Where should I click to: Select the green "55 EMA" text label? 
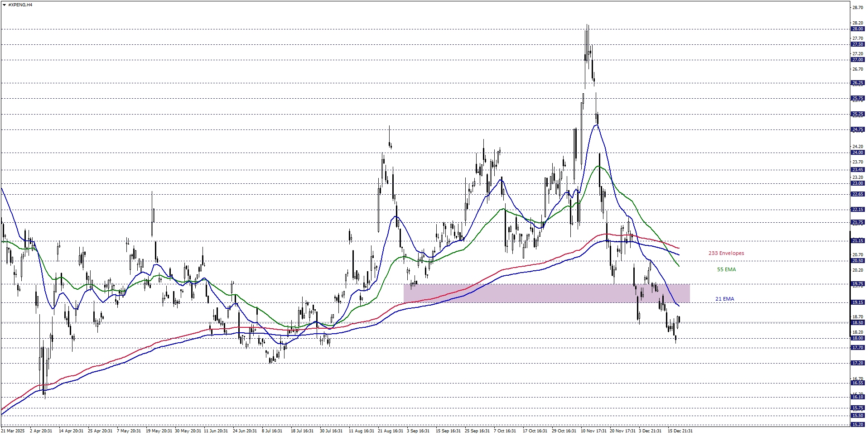coord(726,270)
